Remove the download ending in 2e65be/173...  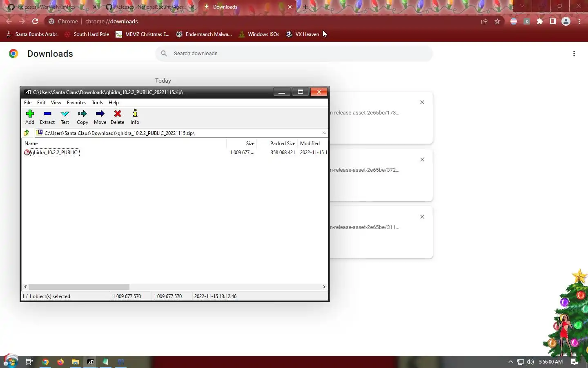(422, 102)
